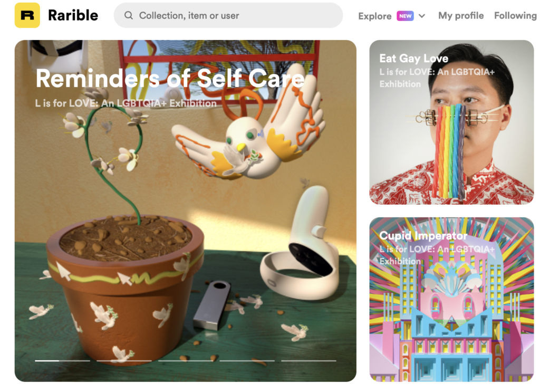This screenshot has width=540, height=392.
Task: Jump to the second carousel slide indicator
Action: pos(124,361)
